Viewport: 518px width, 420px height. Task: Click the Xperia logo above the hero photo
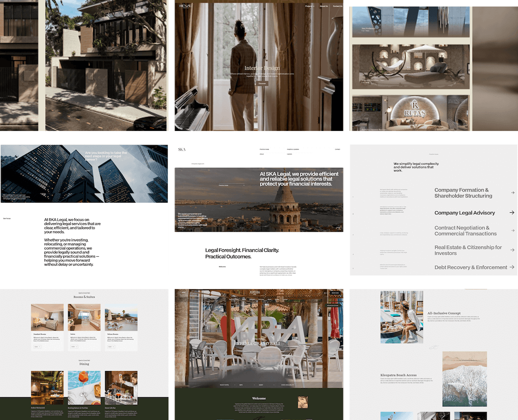click(255, 292)
